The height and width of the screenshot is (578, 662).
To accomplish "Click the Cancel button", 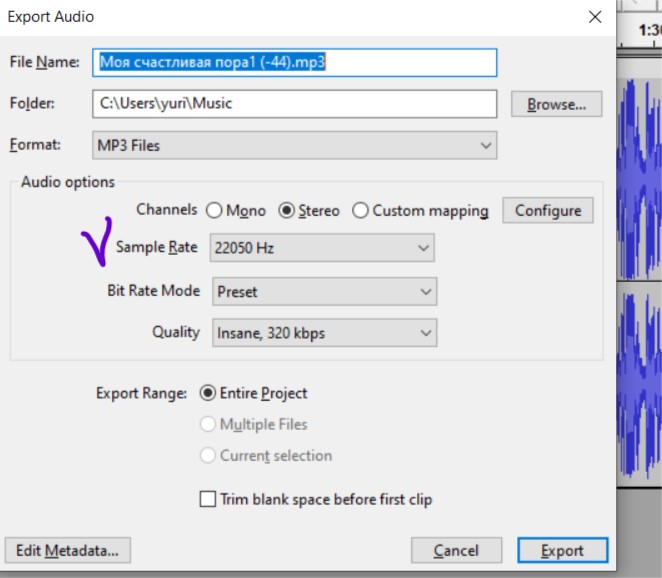I will pyautogui.click(x=456, y=550).
